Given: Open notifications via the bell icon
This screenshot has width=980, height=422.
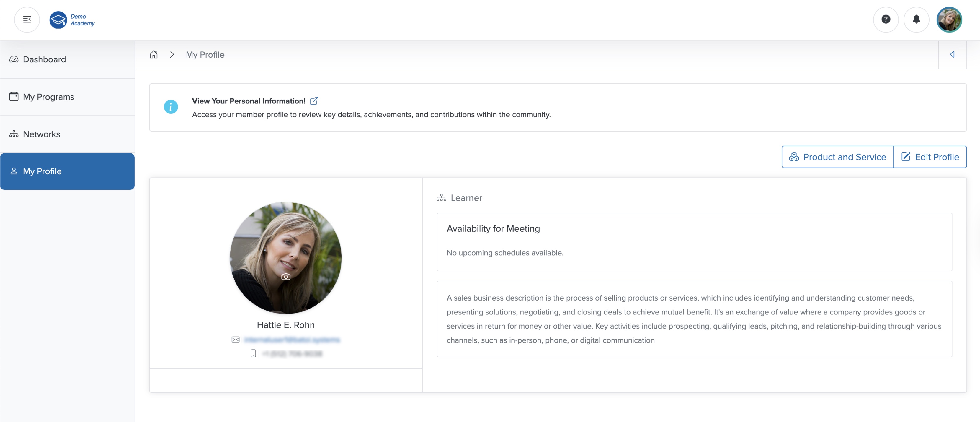Looking at the screenshot, I should 916,20.
